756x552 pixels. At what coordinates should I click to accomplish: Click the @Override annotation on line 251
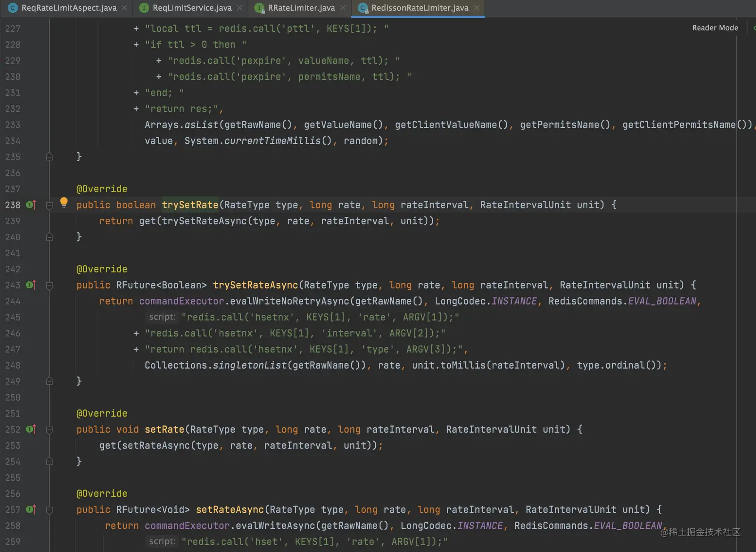pyautogui.click(x=102, y=413)
